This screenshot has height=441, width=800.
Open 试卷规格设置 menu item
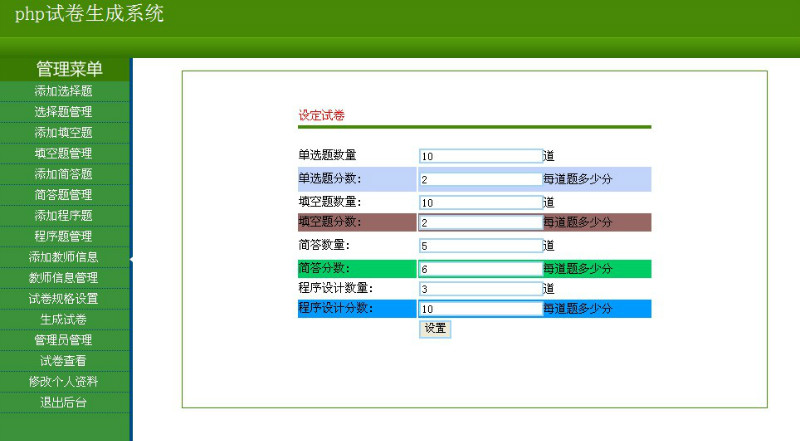tap(63, 299)
